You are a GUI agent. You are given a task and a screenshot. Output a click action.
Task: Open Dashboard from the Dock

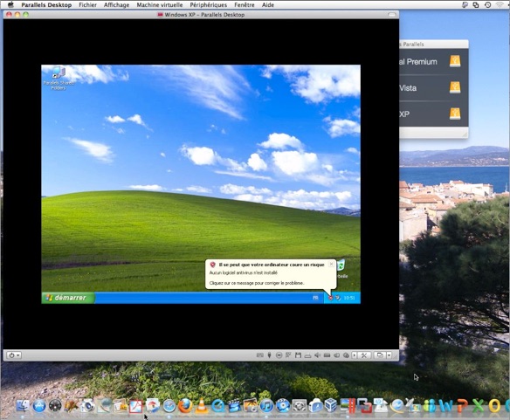click(x=55, y=406)
